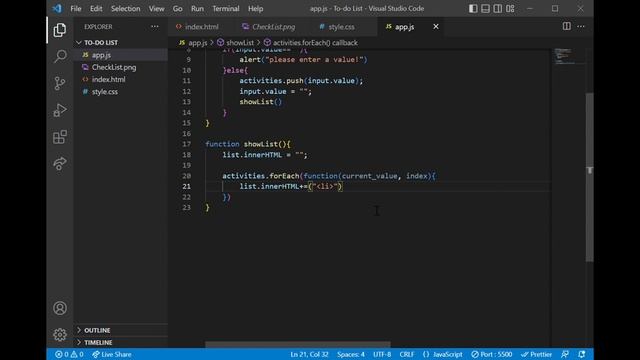Open the View menu

click(156, 9)
